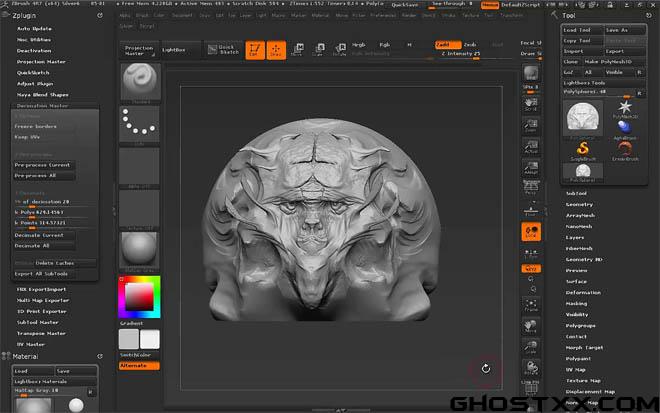660x413 pixels.
Task: Open Projection Master plugin entry
Action: [x=41, y=62]
